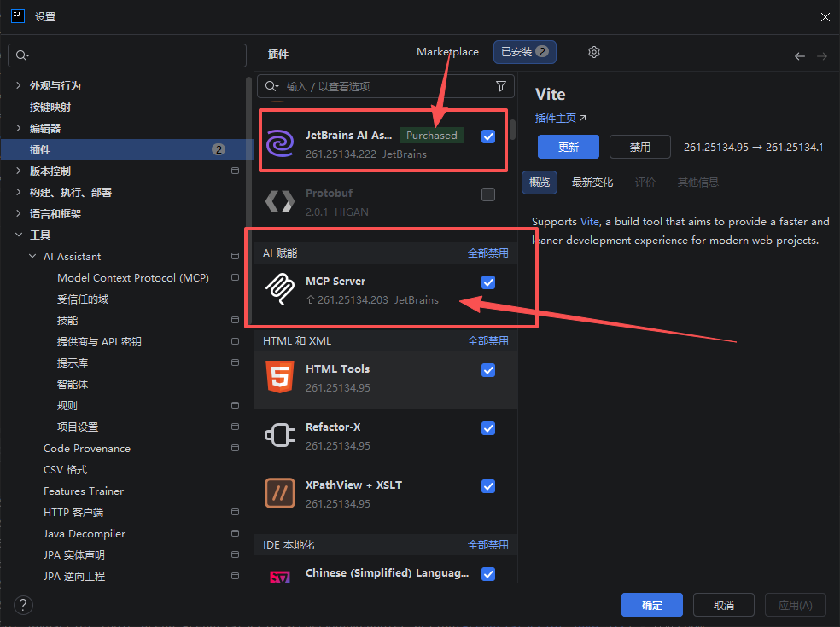The height and width of the screenshot is (627, 840).
Task: Click project-level icon beside Model Context Protocol
Action: click(x=235, y=277)
